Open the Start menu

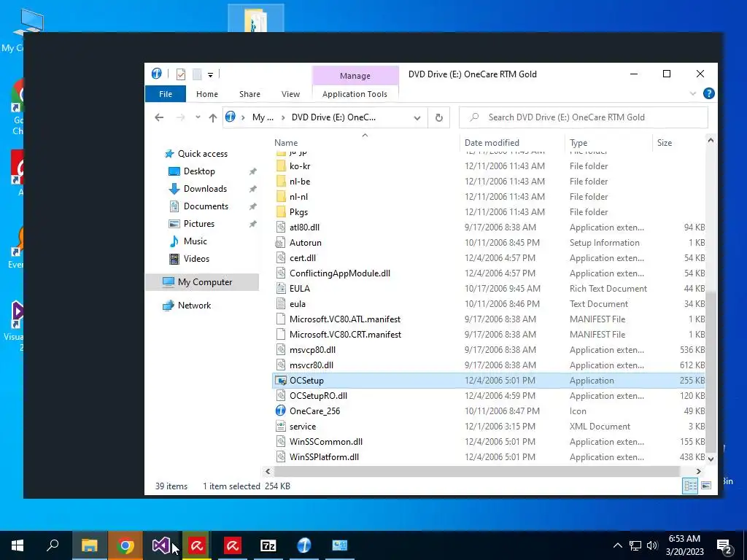[x=18, y=545]
